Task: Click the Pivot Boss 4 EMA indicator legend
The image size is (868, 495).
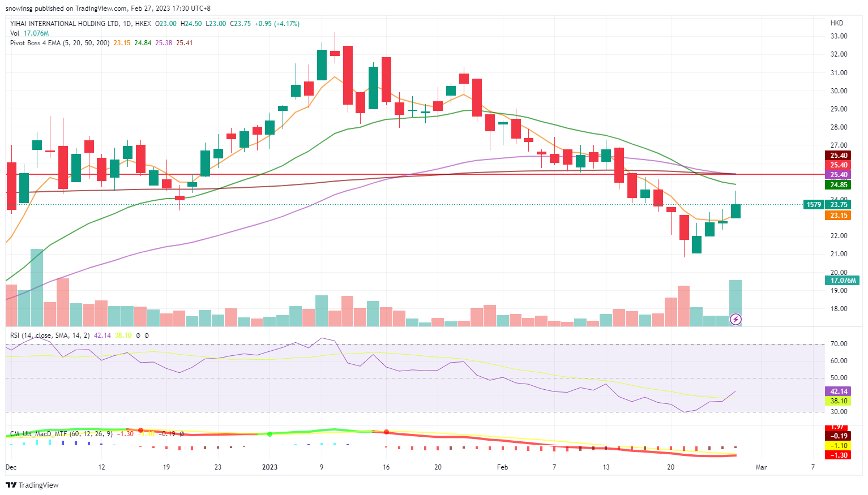Action: tap(60, 43)
